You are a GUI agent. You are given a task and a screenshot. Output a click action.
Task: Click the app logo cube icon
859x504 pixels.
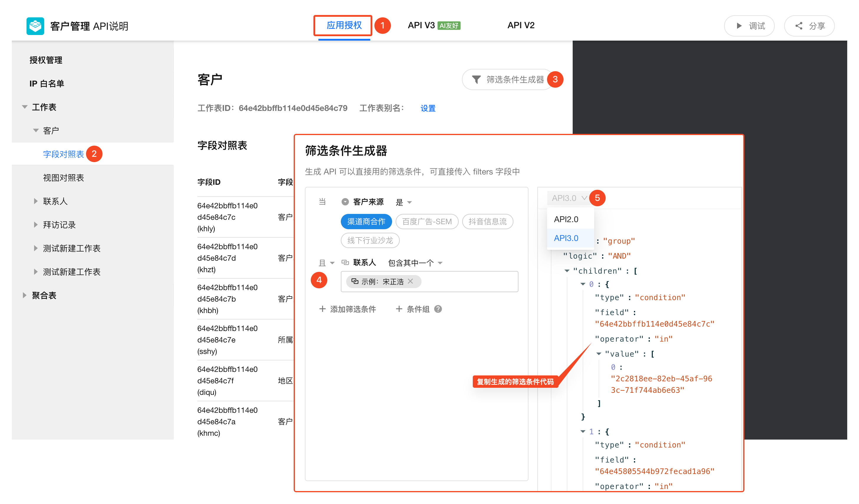pyautogui.click(x=35, y=26)
